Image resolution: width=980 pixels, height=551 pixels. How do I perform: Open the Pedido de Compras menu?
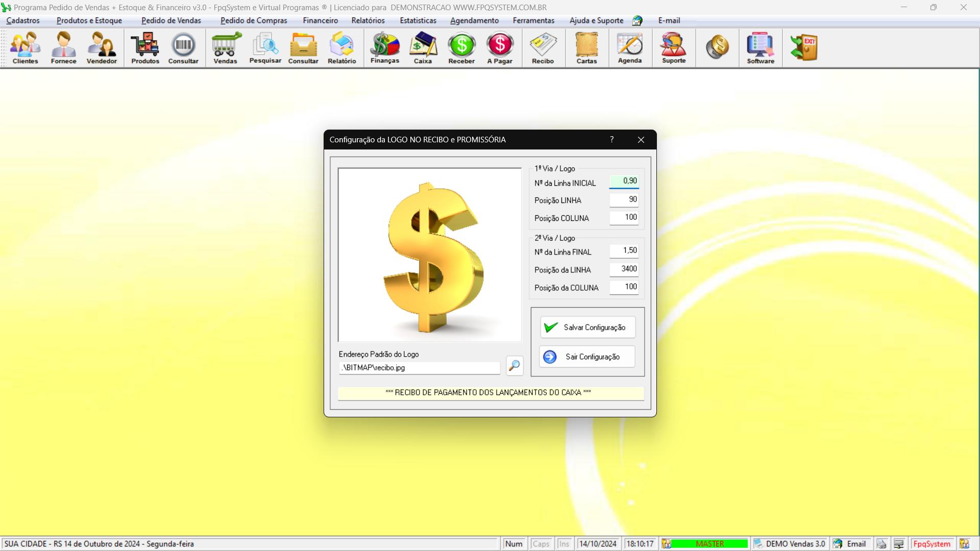254,20
